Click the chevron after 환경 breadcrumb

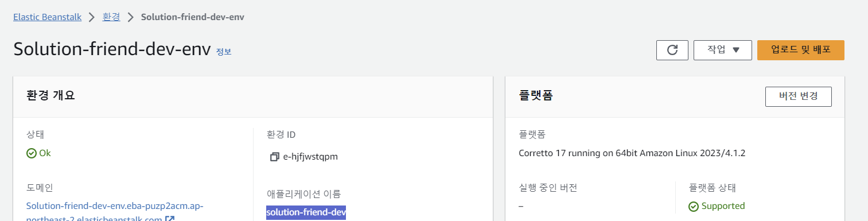(130, 17)
